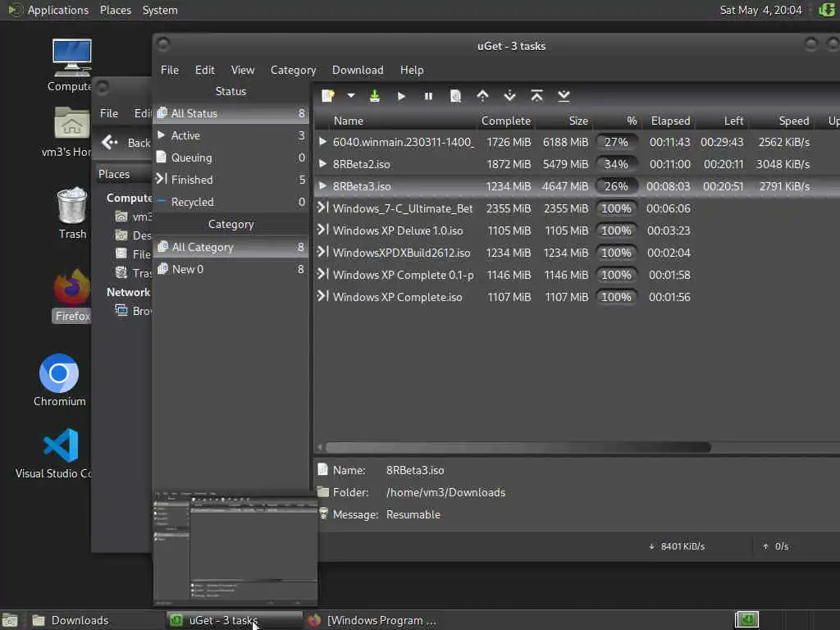The image size is (840, 630).
Task: Select WindowsXPDXBuild2612.iso row
Action: 577,253
